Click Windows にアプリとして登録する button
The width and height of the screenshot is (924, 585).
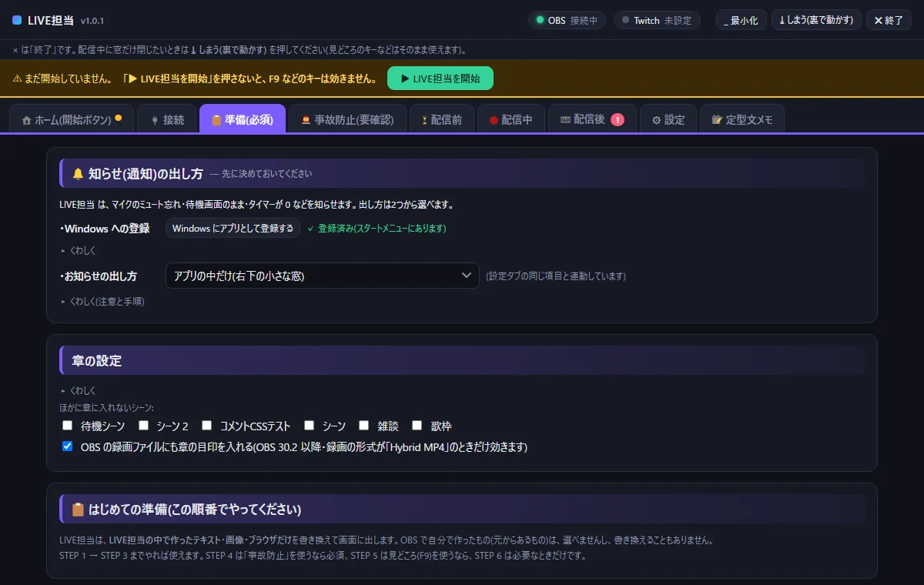(233, 228)
